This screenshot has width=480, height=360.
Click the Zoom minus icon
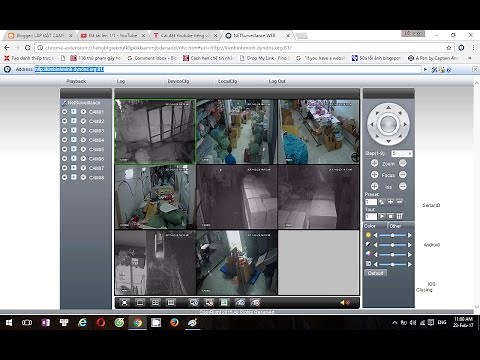pyautogui.click(x=403, y=163)
